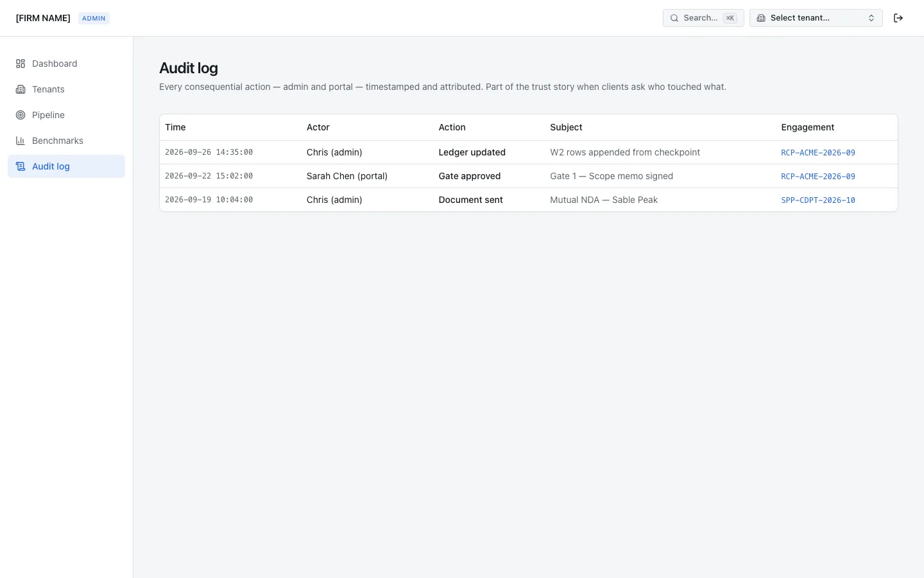Click the Benchmarks bar chart icon
The height and width of the screenshot is (578, 924).
[21, 141]
